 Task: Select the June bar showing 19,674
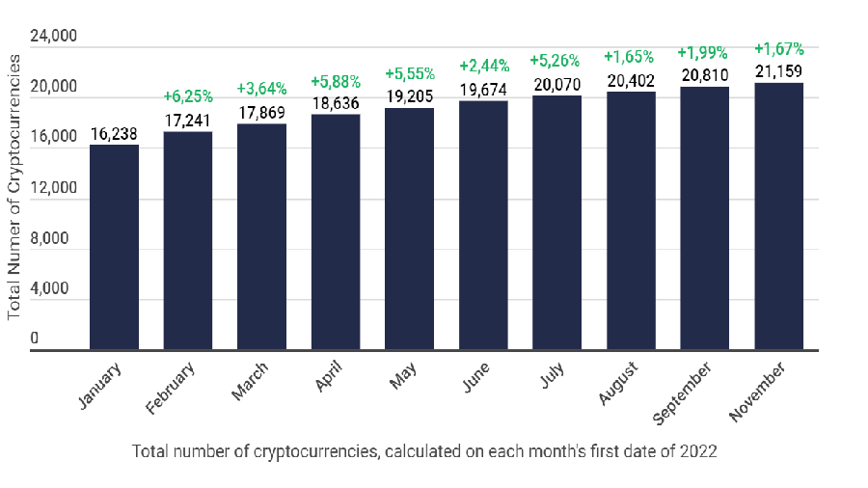pyautogui.click(x=483, y=225)
